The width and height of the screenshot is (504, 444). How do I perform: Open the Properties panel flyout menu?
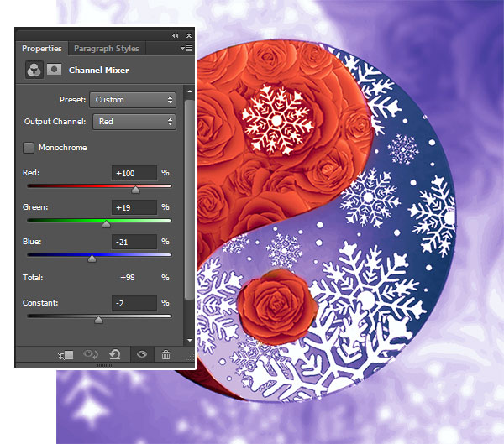[x=186, y=48]
